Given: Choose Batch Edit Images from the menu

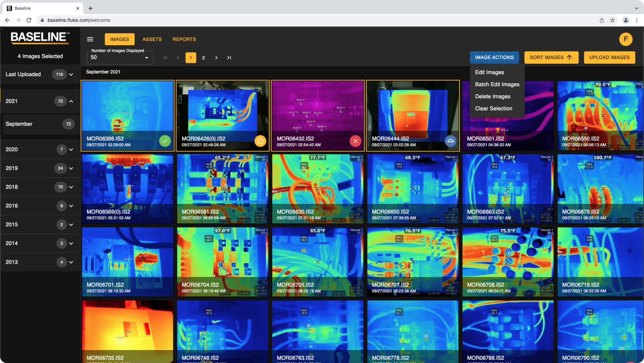Looking at the screenshot, I should click(497, 84).
